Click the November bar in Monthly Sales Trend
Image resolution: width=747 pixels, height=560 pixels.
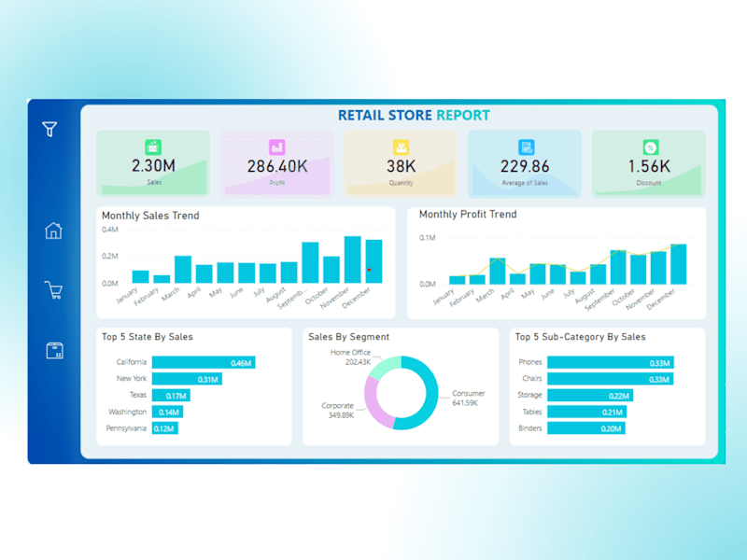click(x=353, y=259)
